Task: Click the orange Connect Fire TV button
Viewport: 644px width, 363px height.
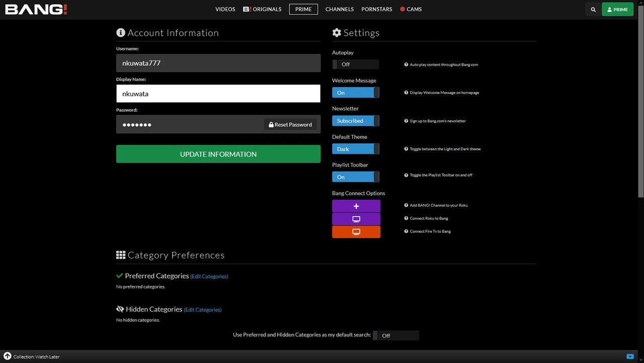Action: tap(356, 232)
